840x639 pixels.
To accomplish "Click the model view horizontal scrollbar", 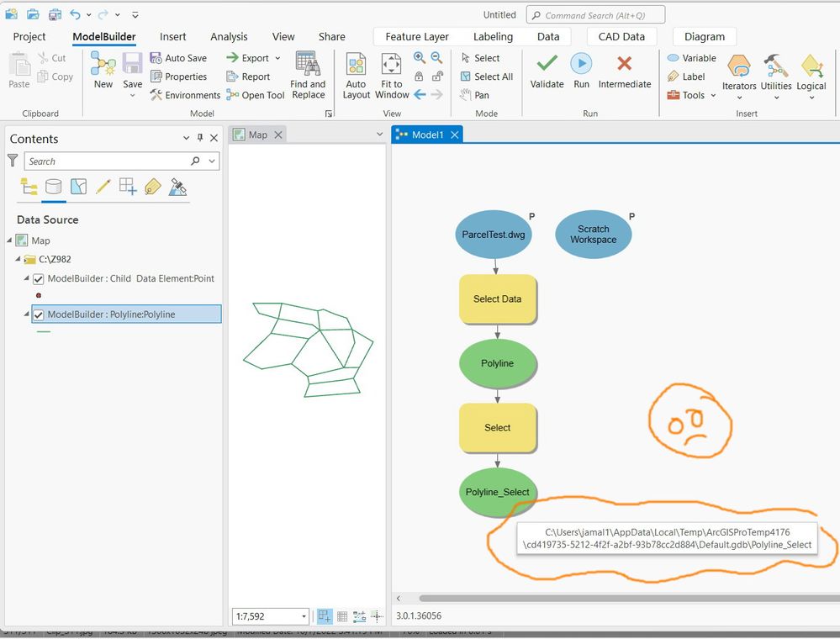I will [629, 599].
